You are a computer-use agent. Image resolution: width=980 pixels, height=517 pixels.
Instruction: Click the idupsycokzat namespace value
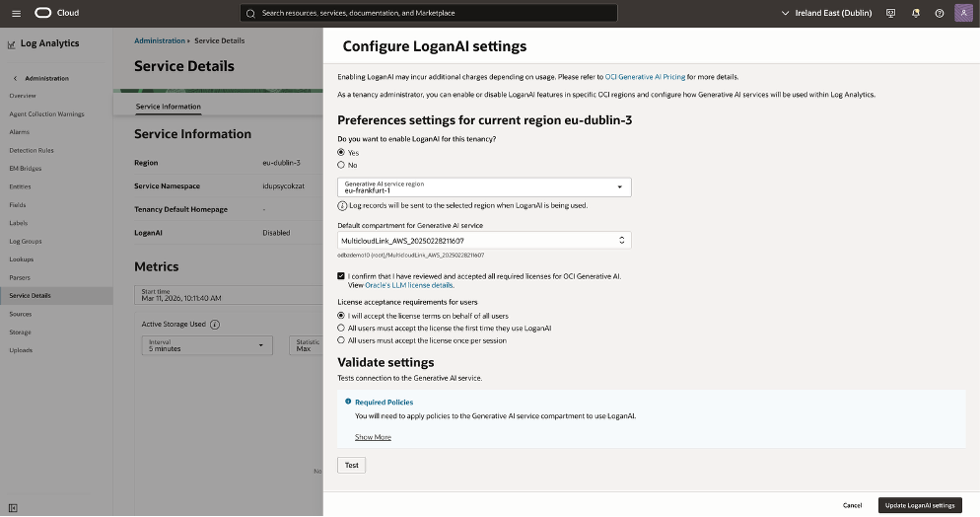284,186
